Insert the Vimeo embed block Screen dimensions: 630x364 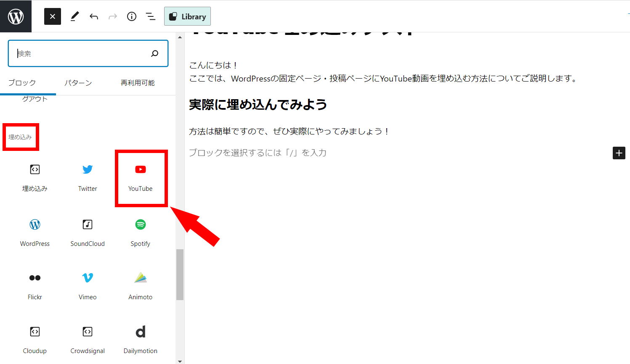pos(88,286)
